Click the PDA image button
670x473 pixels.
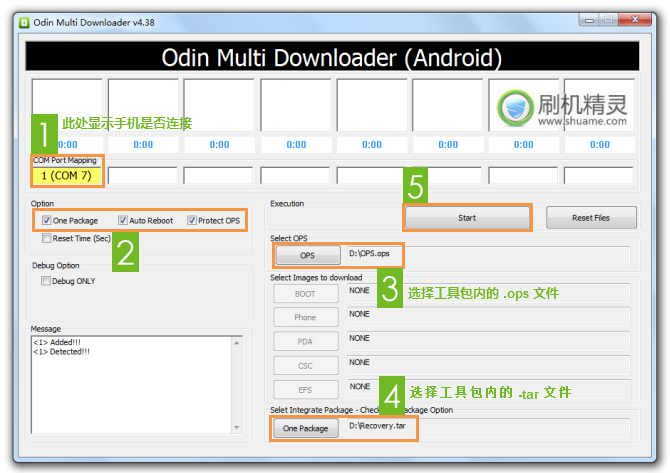point(306,341)
